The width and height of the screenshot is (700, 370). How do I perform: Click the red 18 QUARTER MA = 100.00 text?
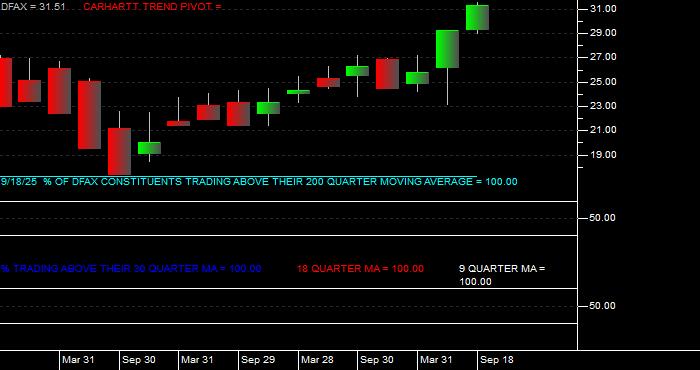click(360, 269)
